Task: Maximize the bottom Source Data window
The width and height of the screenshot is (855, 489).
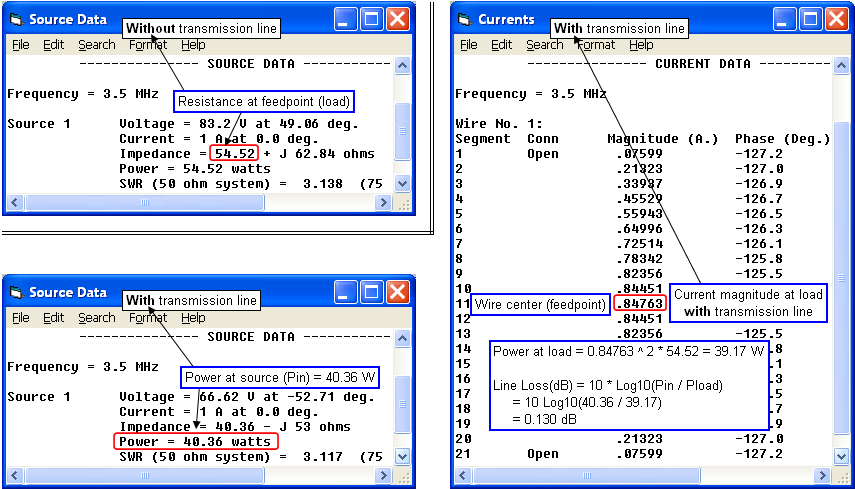Action: (x=372, y=292)
